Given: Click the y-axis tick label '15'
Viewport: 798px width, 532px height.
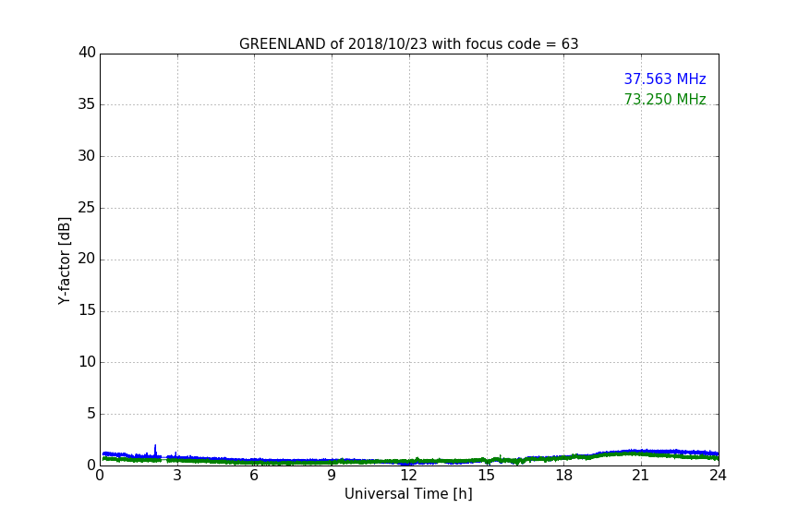Looking at the screenshot, I should click(87, 310).
